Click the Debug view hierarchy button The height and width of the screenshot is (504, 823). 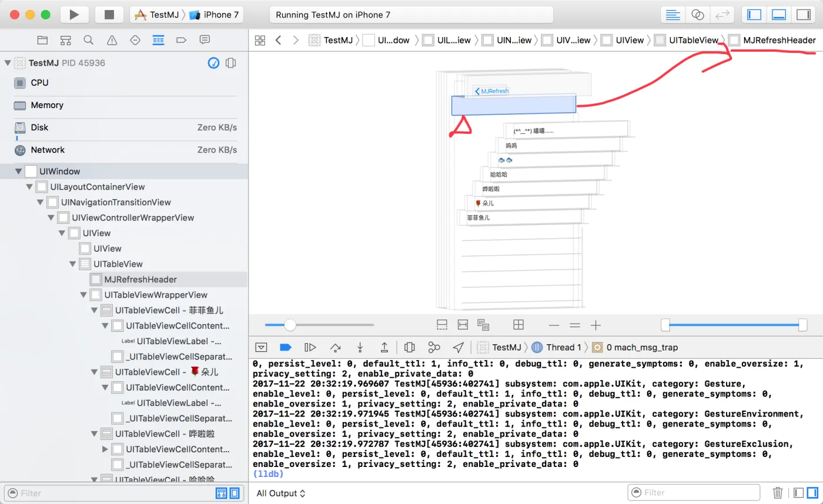click(410, 347)
